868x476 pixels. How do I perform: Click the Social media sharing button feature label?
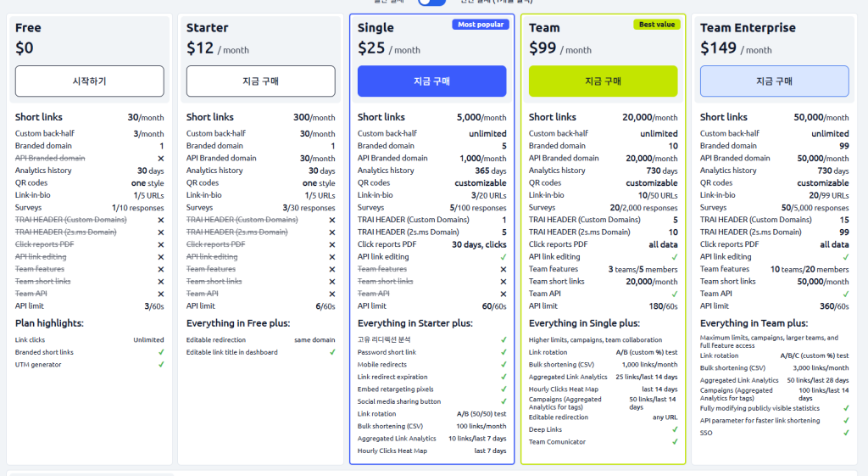(399, 401)
